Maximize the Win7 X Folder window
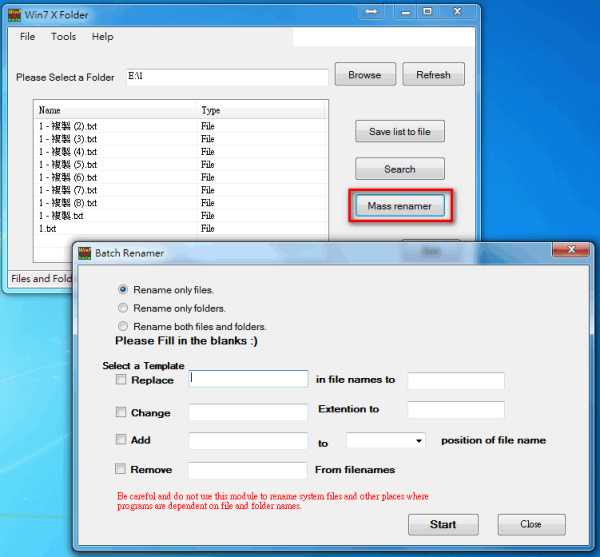The image size is (600, 557). (x=428, y=11)
